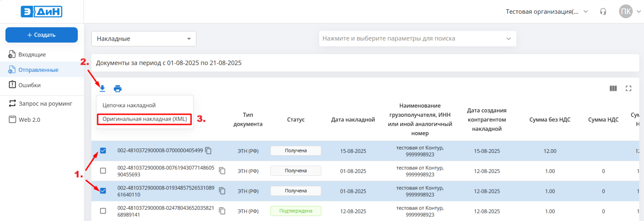Image resolution: width=644 pixels, height=221 pixels.
Task: Click the download documents icon
Action: [103, 89]
